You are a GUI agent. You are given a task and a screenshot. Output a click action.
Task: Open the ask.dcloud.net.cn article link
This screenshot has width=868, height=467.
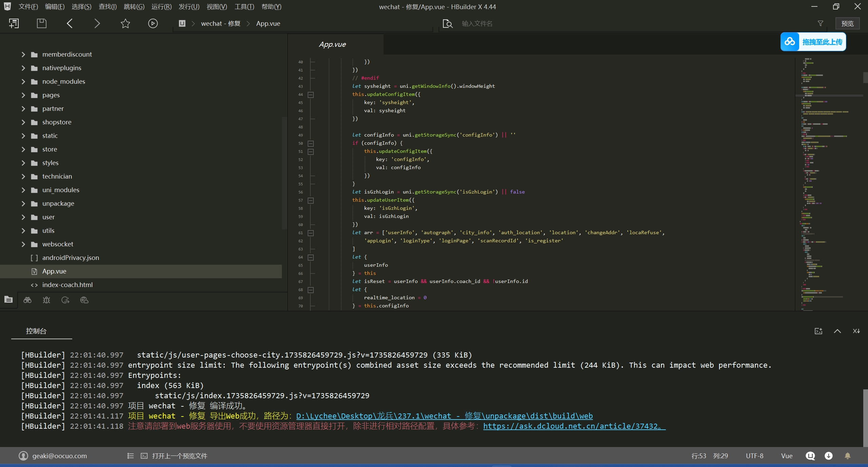(x=574, y=426)
